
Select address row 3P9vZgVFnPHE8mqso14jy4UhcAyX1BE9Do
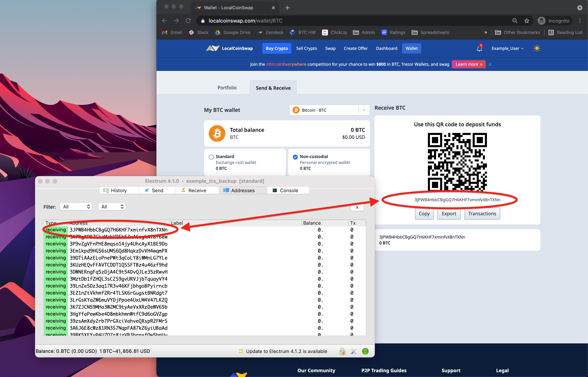tap(205, 244)
